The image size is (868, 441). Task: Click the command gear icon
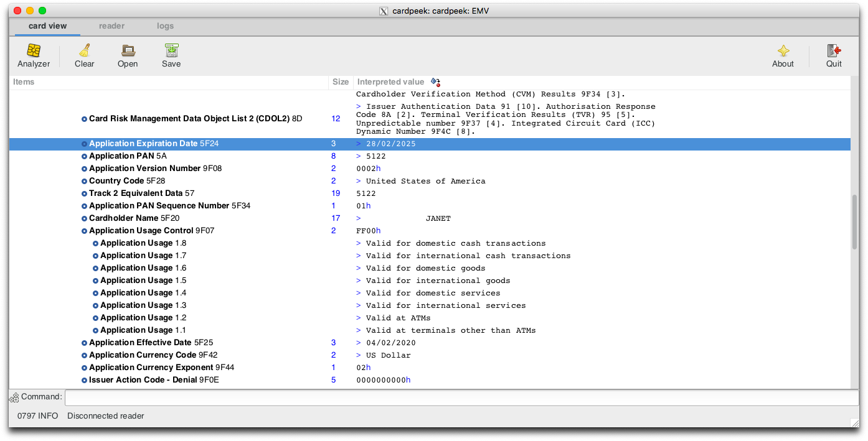point(14,397)
